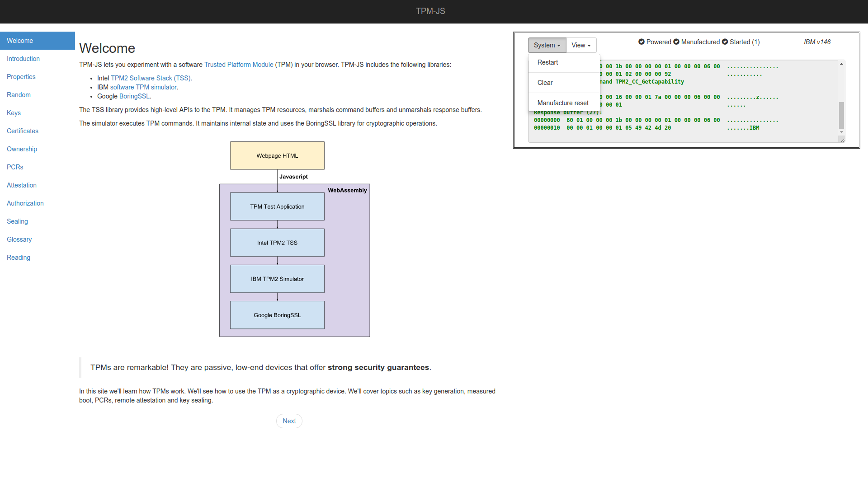
Task: Click the TPM-JS header title
Action: 430,11
